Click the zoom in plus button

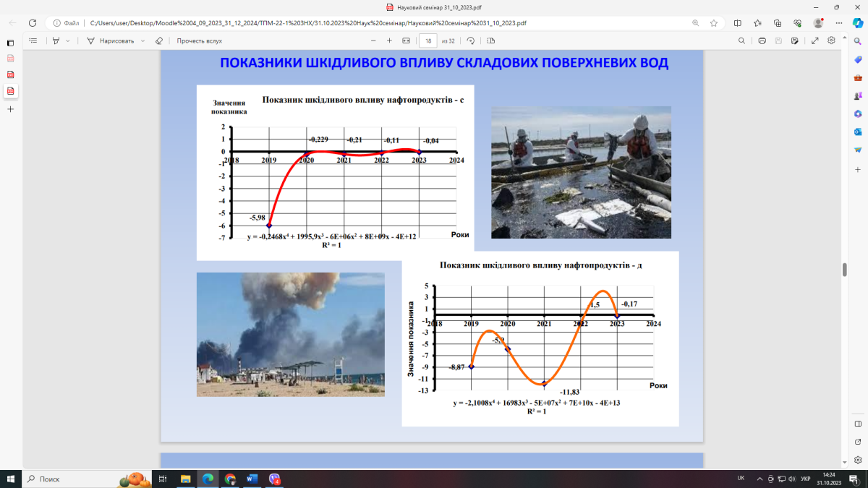tap(389, 40)
